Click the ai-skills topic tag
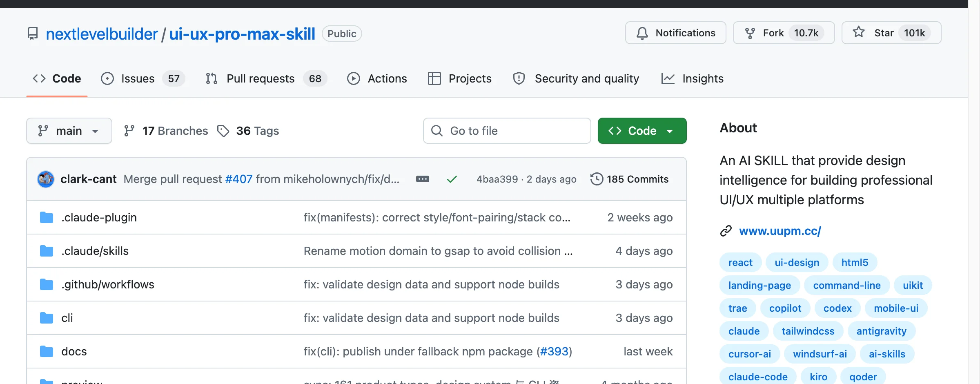 (887, 354)
